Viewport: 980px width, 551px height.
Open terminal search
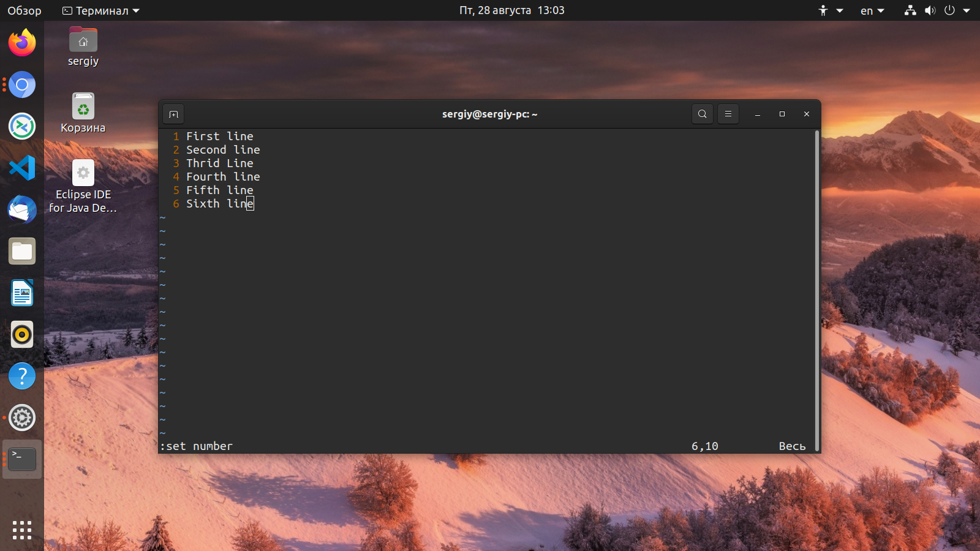703,114
